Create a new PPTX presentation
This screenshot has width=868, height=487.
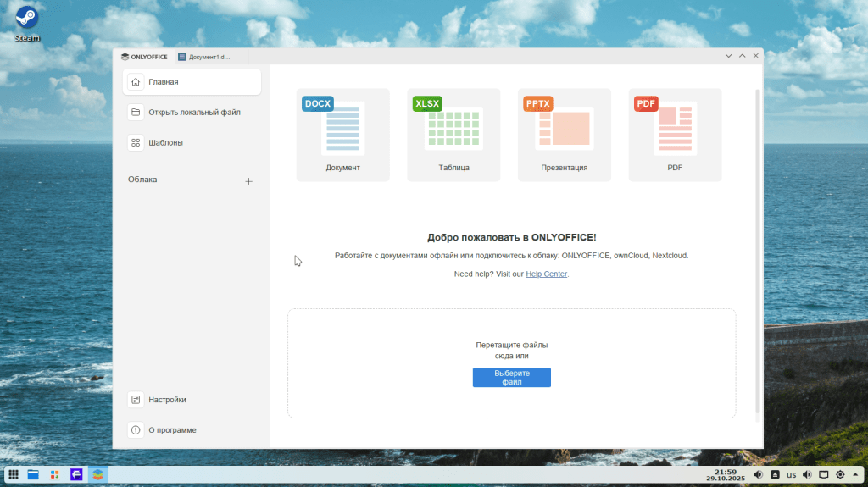564,135
